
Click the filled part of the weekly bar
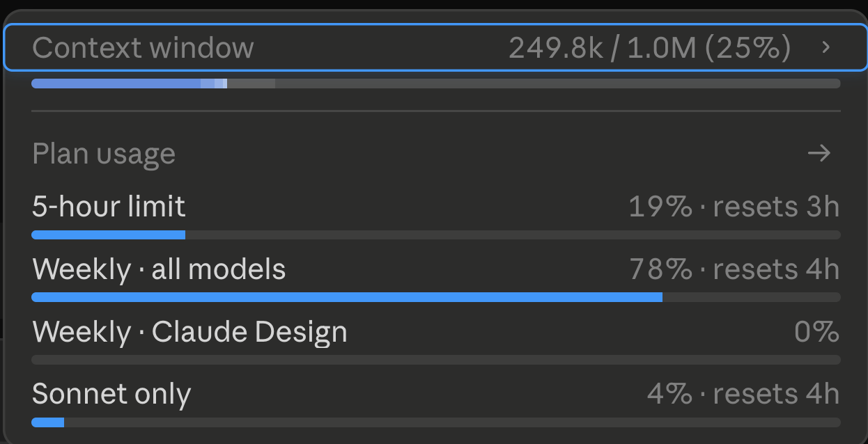(x=347, y=297)
